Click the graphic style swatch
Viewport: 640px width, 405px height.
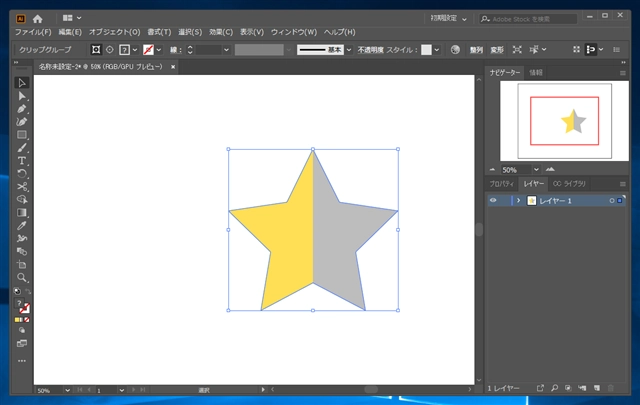click(x=426, y=50)
